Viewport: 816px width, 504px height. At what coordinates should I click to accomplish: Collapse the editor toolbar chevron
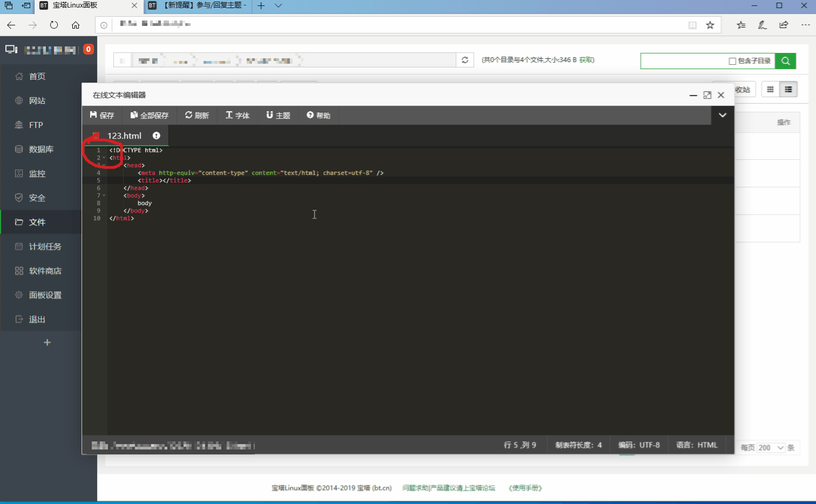point(723,115)
